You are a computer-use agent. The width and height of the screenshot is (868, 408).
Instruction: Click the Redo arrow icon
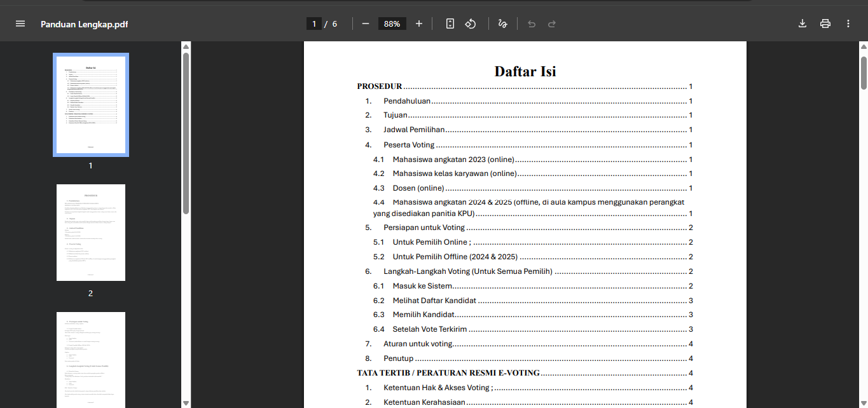[x=551, y=23]
